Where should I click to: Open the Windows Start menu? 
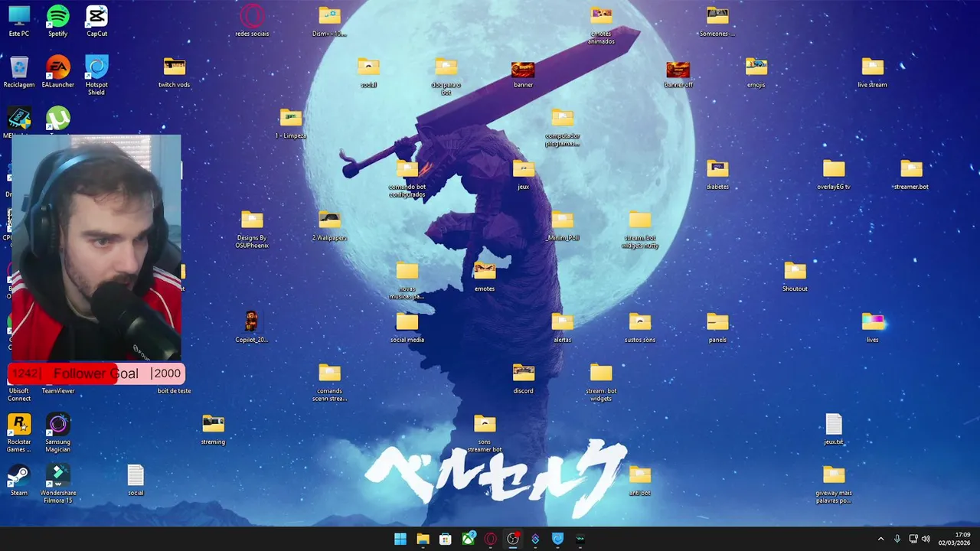(400, 539)
